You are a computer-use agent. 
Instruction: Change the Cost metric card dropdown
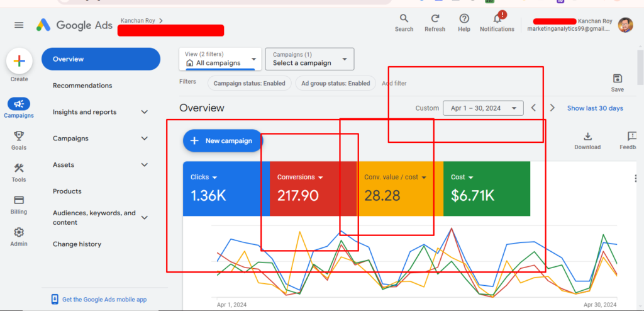462,178
